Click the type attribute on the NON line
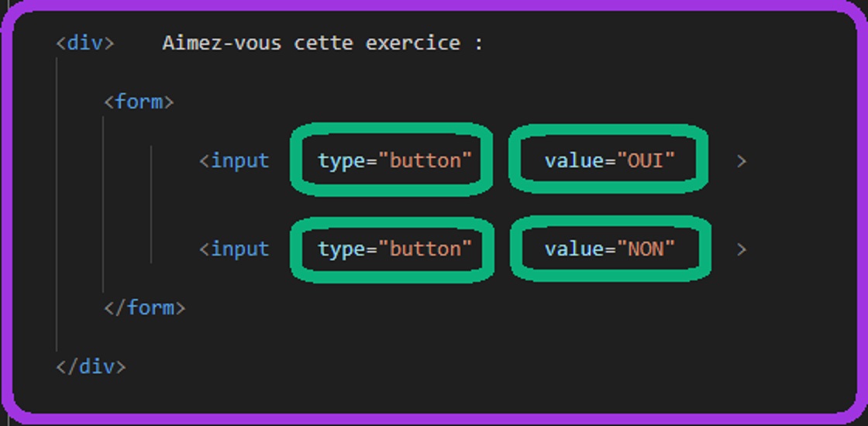 pos(341,249)
